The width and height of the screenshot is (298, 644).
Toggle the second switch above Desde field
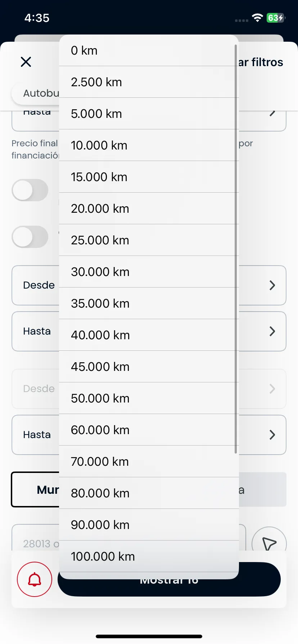(x=30, y=237)
